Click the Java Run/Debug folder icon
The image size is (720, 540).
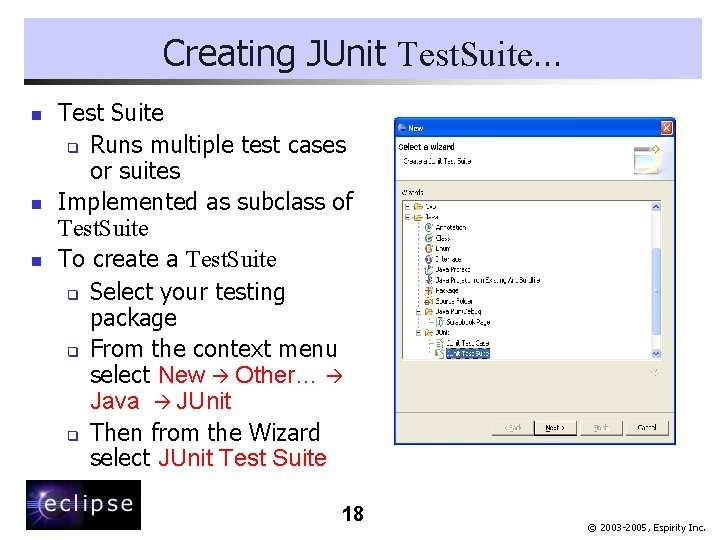click(x=429, y=311)
